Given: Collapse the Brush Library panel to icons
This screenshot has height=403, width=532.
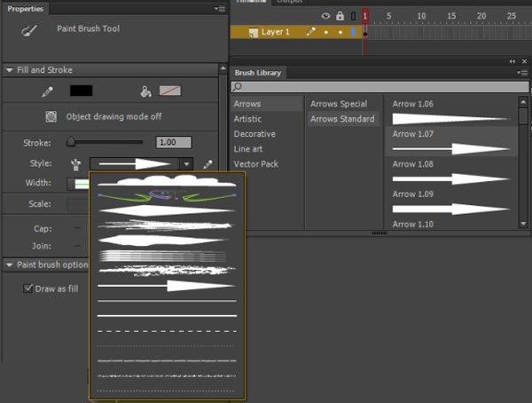Looking at the screenshot, I should click(x=512, y=61).
